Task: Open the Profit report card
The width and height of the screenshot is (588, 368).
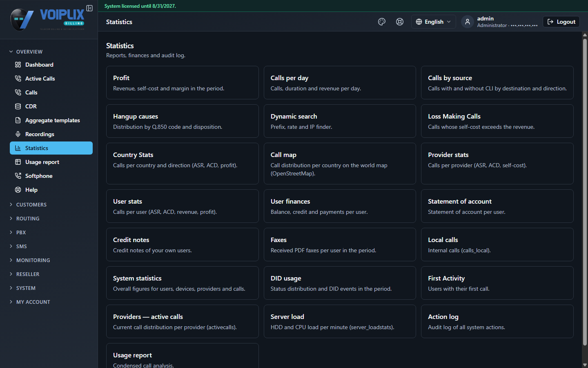Action: [x=183, y=83]
